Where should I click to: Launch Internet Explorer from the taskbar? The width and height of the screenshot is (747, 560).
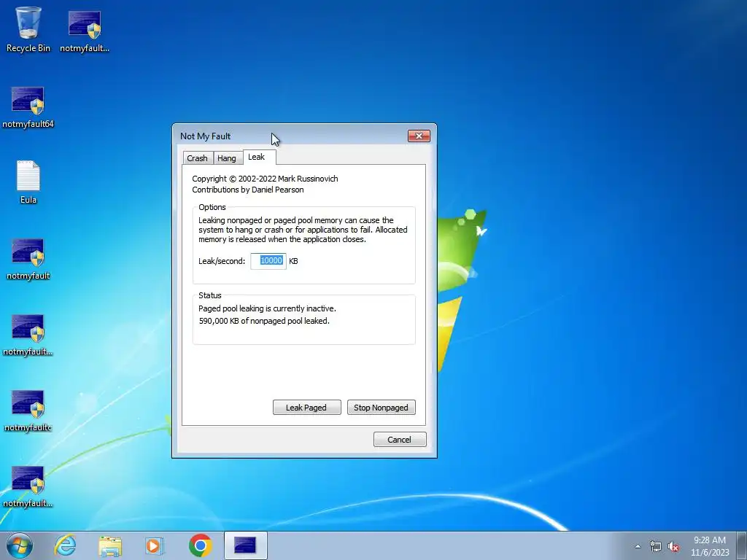tap(65, 545)
